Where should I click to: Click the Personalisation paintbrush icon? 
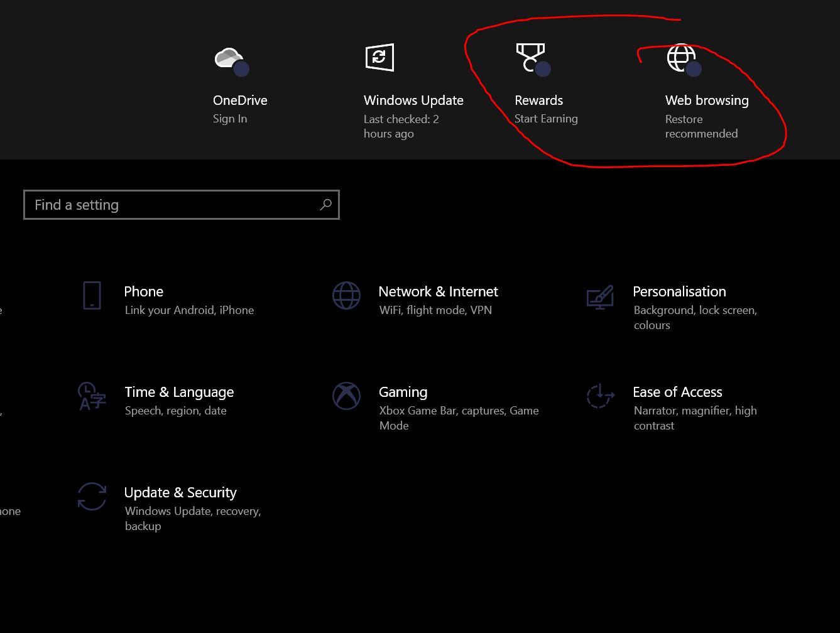click(x=600, y=296)
